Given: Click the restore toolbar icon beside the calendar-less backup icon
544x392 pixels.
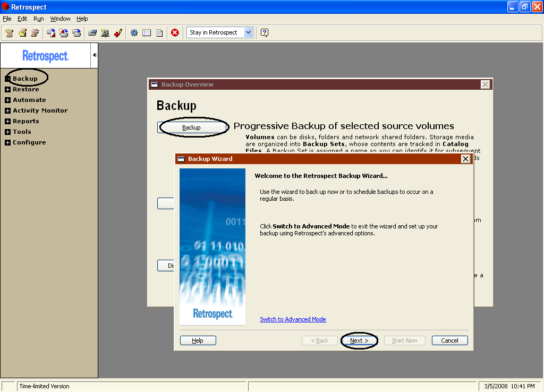Looking at the screenshot, I should (64, 32).
